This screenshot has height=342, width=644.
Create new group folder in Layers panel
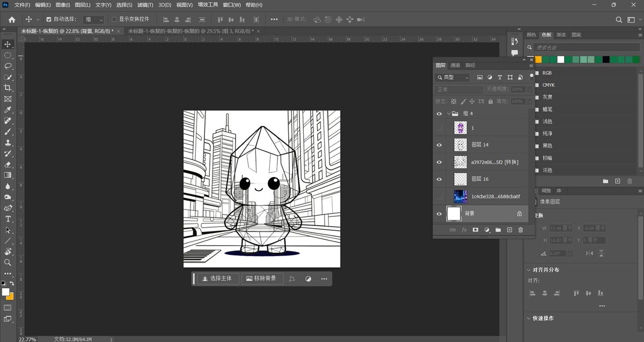498,230
